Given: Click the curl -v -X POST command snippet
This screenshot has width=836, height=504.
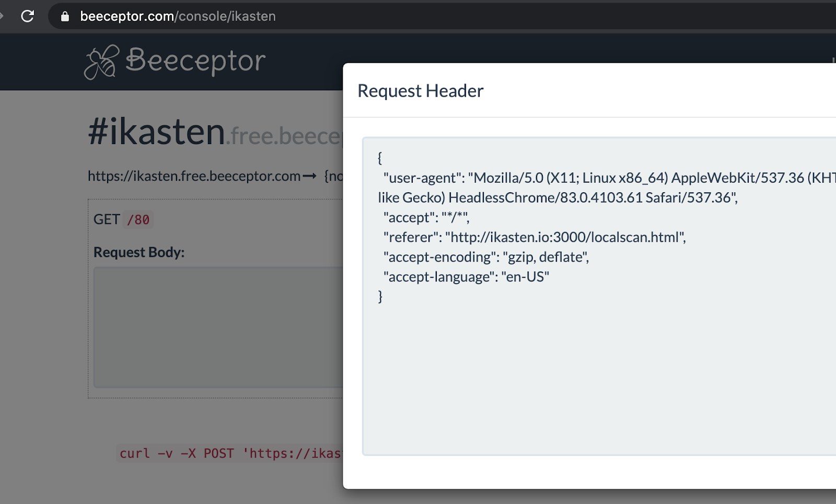Looking at the screenshot, I should click(x=230, y=453).
